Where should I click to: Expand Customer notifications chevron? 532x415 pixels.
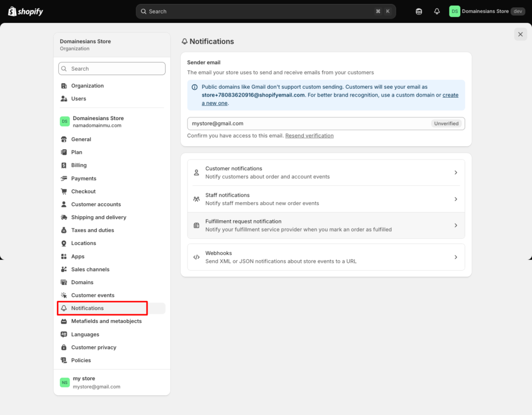456,173
